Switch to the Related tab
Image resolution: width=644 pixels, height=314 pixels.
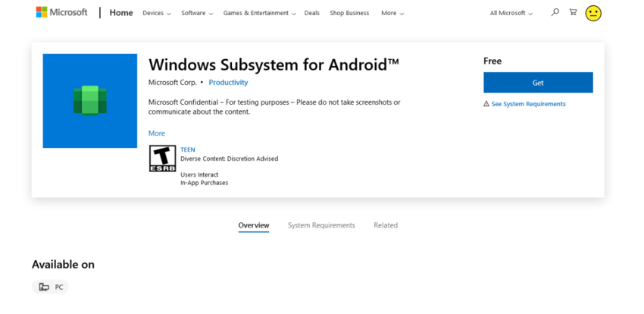tap(386, 225)
